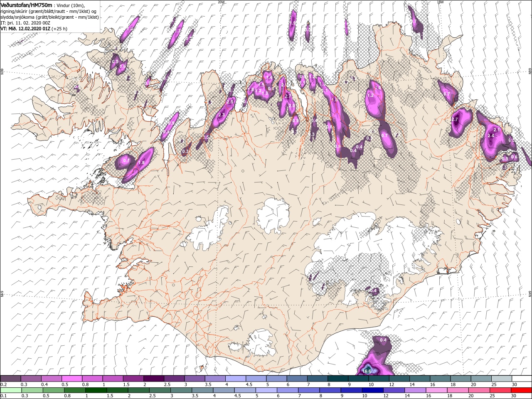Pick the snow scale swatch between 6 and 7
This screenshot has width=532, height=399.
click(296, 379)
